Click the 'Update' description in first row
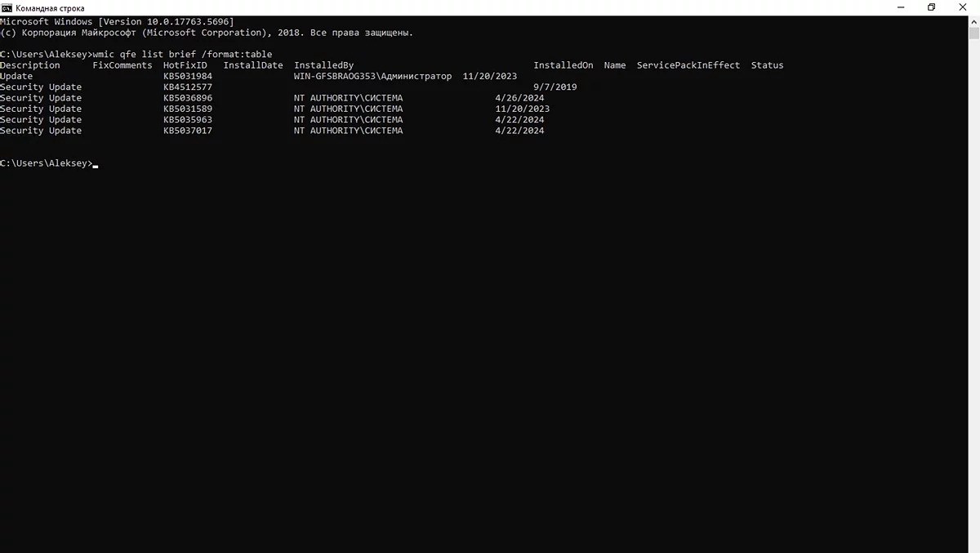Image resolution: width=980 pixels, height=553 pixels. (16, 76)
